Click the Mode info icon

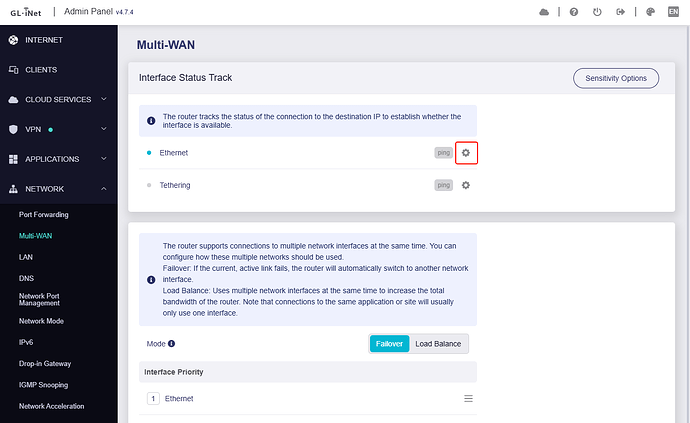point(172,344)
